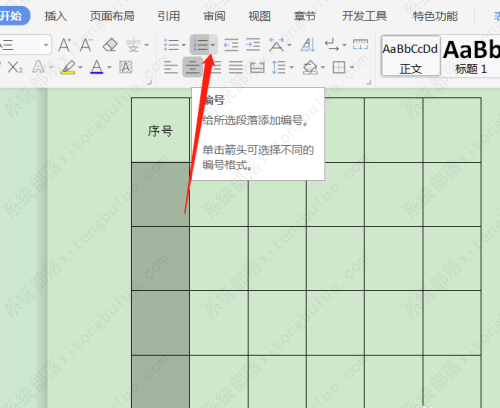Open the 插入 ribbon tab

pos(56,16)
